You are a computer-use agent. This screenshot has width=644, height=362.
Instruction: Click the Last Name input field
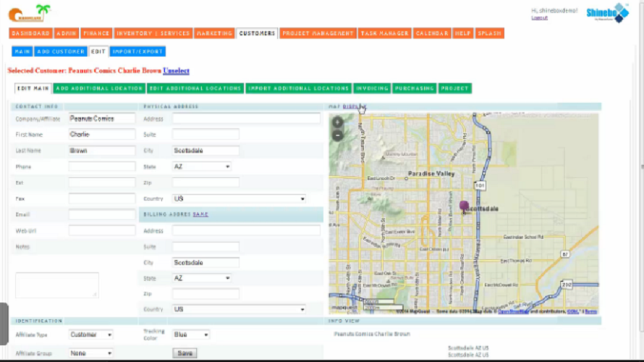(x=102, y=151)
